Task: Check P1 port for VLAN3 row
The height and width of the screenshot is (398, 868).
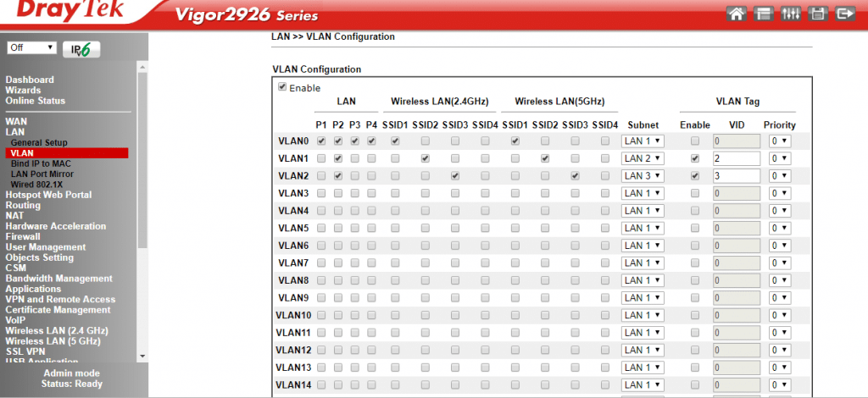Action: [x=321, y=193]
